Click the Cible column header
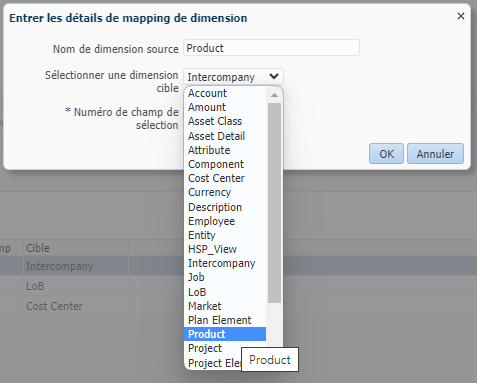Screen dimensions: 504x392 (x=76, y=248)
